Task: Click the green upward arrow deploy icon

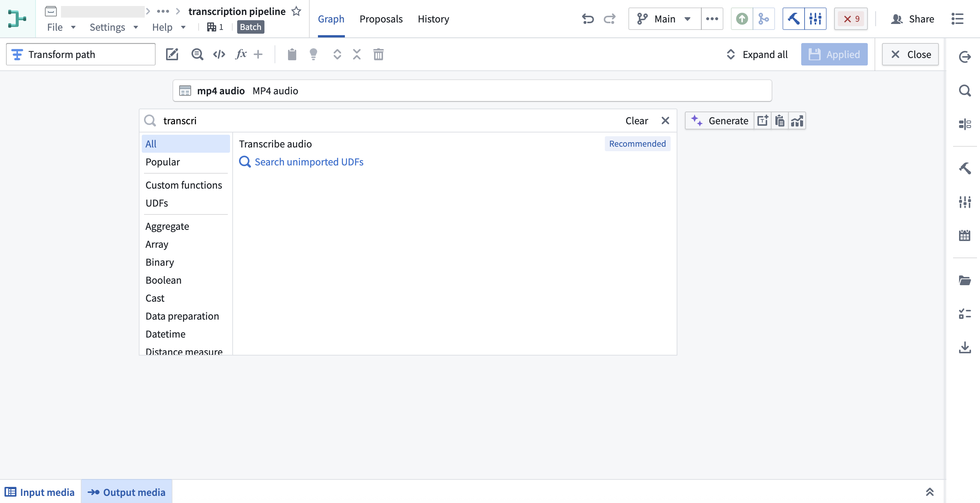Action: point(741,19)
